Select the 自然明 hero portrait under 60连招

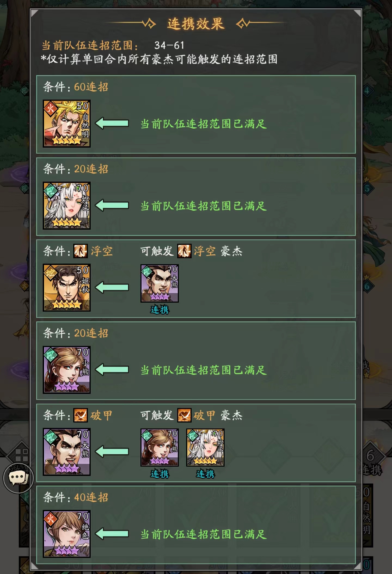tap(67, 123)
